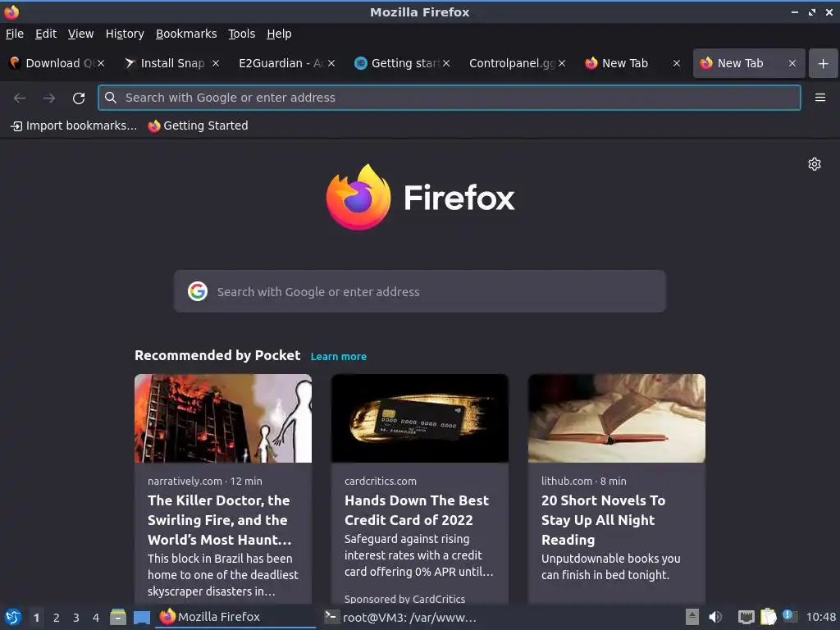Switch to virtual desktop 2
This screenshot has width=840, height=630.
57,618
